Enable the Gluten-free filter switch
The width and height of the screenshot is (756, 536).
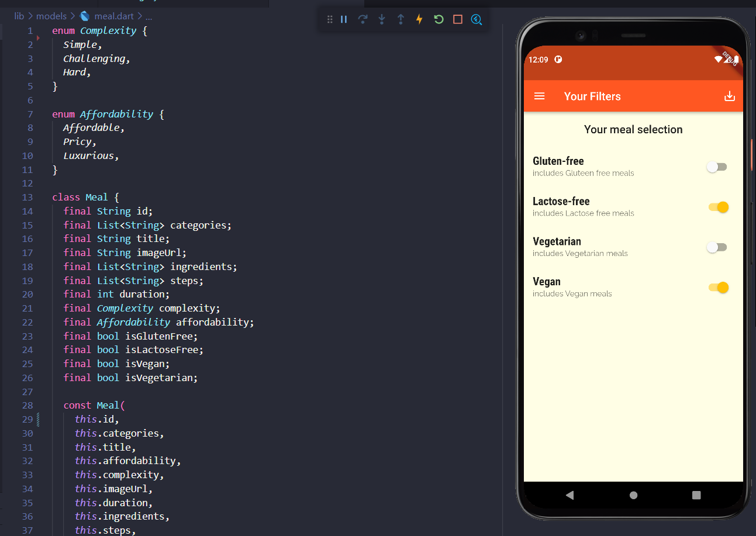(x=717, y=167)
